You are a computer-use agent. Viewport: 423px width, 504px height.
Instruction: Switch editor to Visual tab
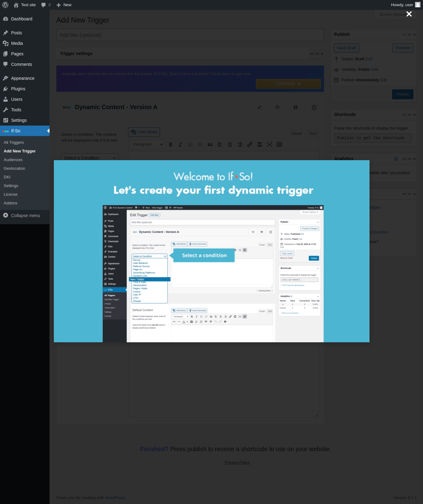[x=296, y=134]
